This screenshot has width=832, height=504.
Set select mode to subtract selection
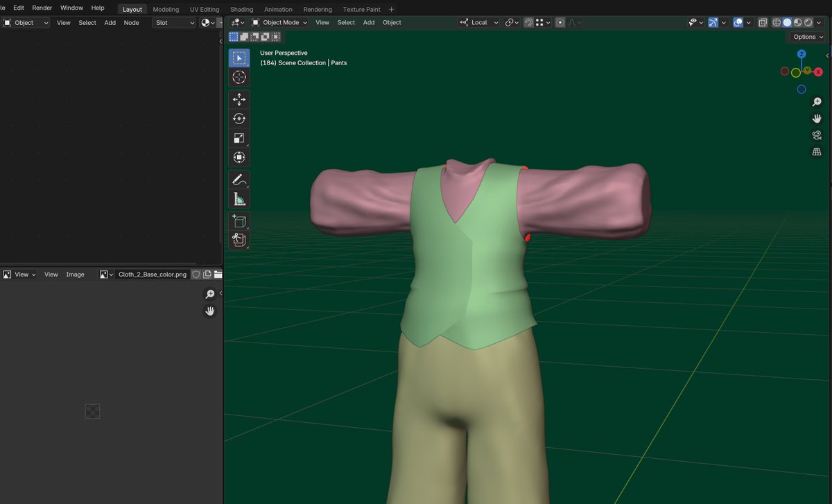click(x=254, y=37)
